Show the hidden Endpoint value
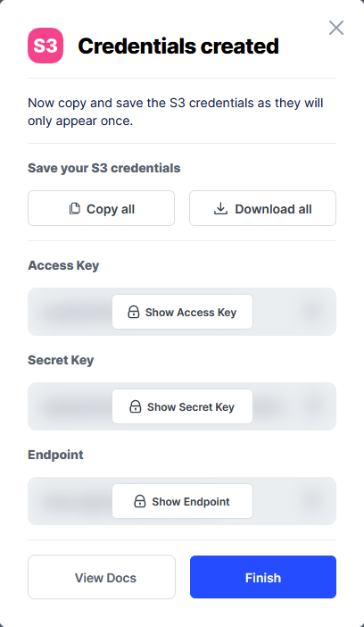 click(182, 501)
